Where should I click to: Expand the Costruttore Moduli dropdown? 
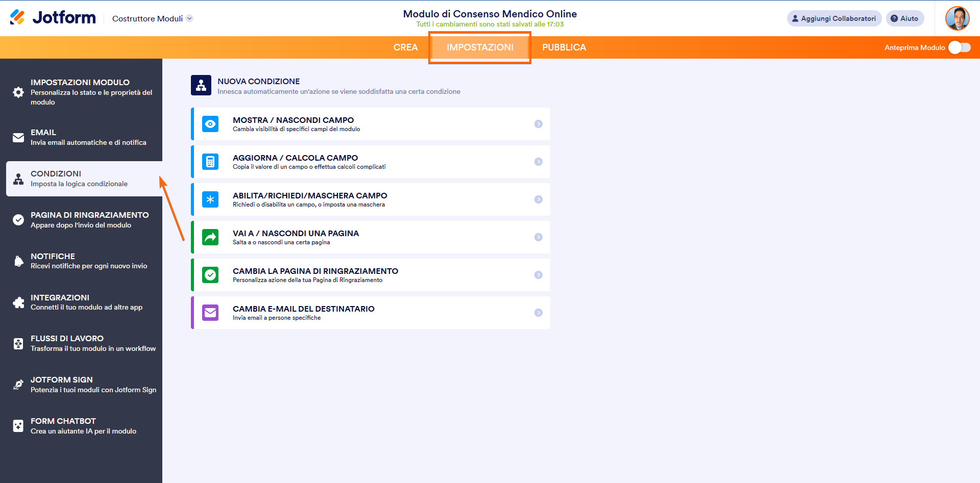(x=189, y=18)
